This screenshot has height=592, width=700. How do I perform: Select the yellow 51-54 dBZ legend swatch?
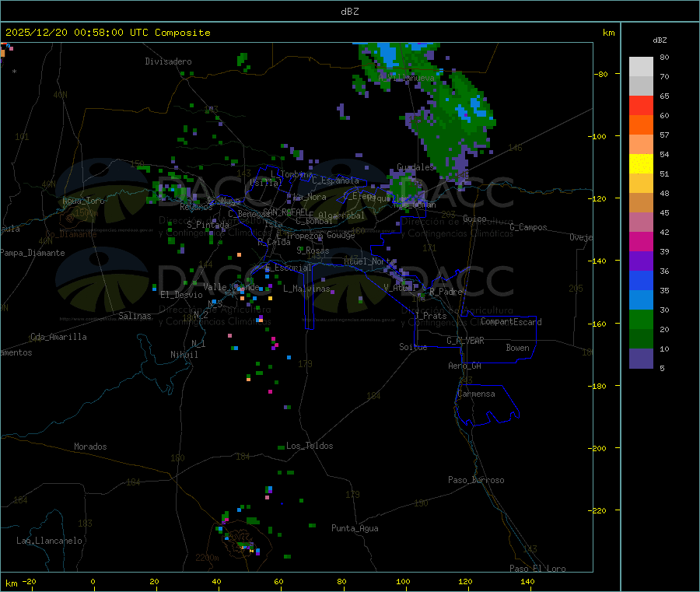click(641, 164)
